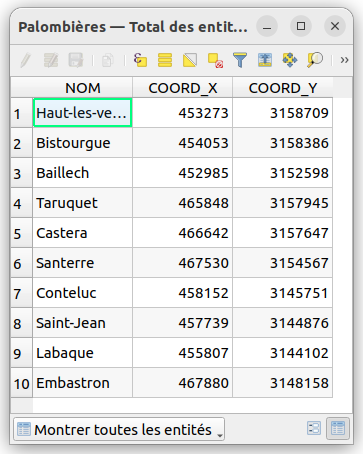Click COORD_X value 467530
Image resolution: width=363 pixels, height=454 pixels.
183,263
